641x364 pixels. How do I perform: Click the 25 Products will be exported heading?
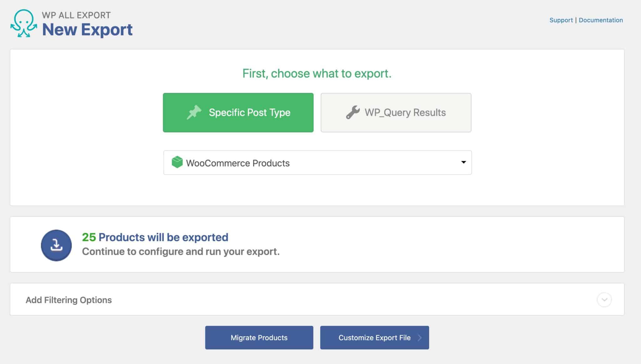coord(155,237)
